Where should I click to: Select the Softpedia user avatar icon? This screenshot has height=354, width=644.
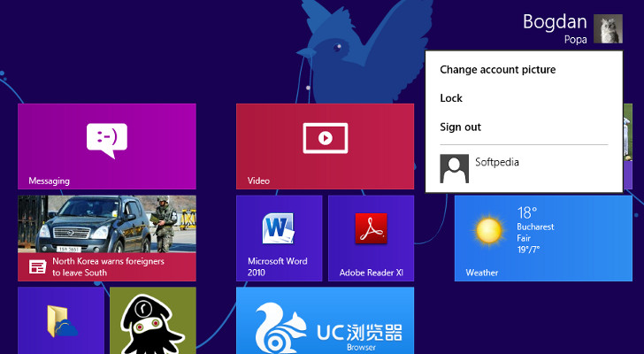[455, 168]
